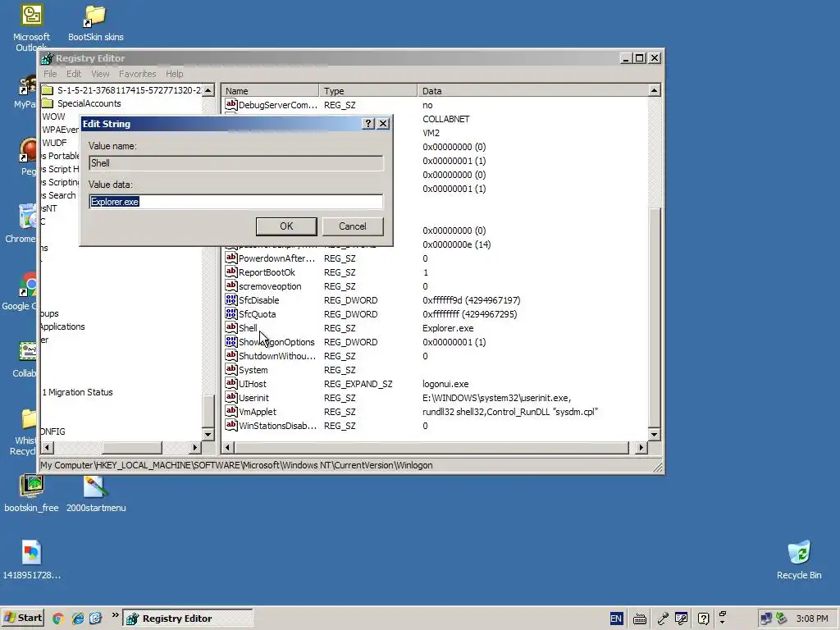
Task: Select the ReportBootOk value icon
Action: pos(231,272)
